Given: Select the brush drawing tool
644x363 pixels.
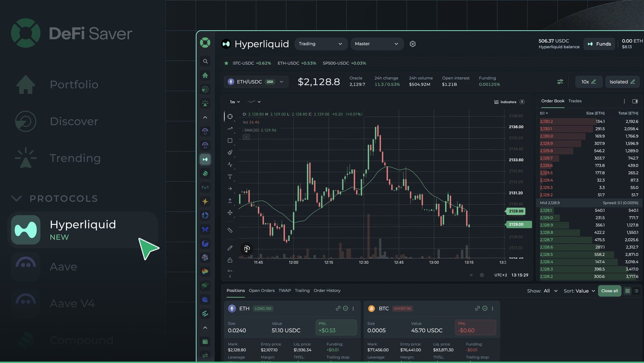Looking at the screenshot, I should click(x=230, y=152).
